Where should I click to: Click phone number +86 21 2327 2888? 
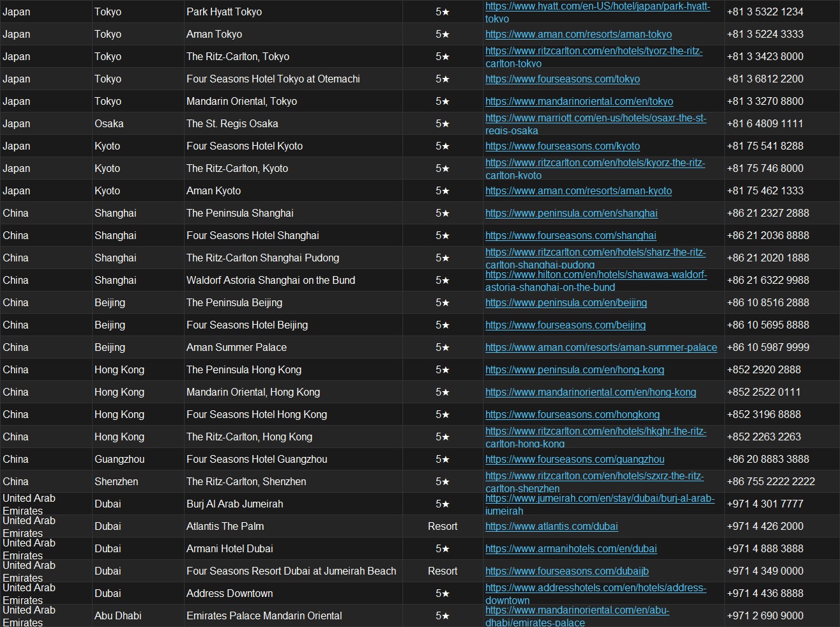(768, 213)
